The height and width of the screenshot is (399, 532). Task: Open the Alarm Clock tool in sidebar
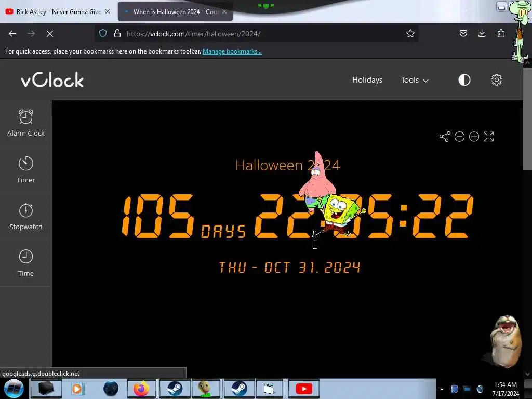(x=26, y=123)
